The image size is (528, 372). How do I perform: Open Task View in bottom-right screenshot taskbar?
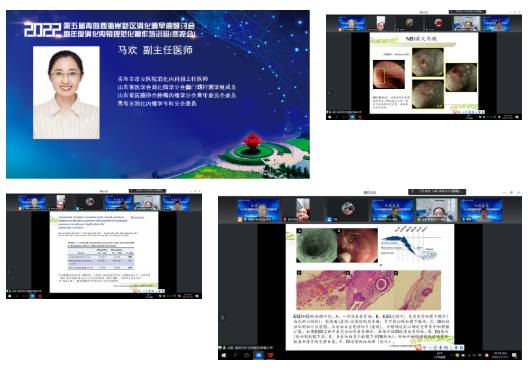click(247, 355)
